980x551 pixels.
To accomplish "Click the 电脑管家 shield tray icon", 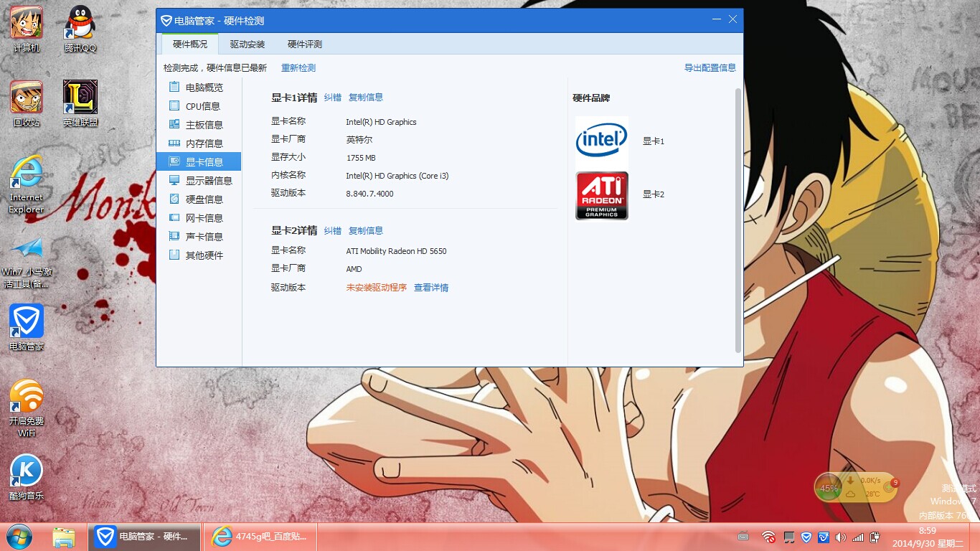I will coord(806,537).
